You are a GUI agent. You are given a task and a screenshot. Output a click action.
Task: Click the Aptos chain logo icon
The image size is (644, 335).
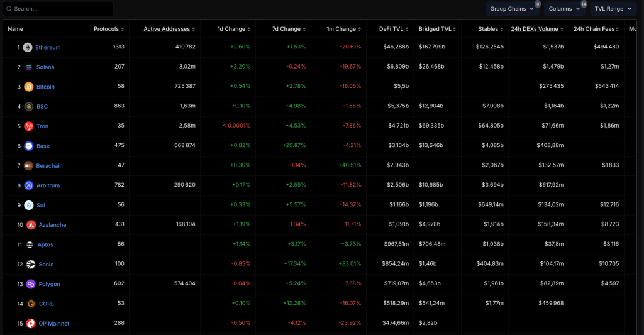tap(30, 244)
